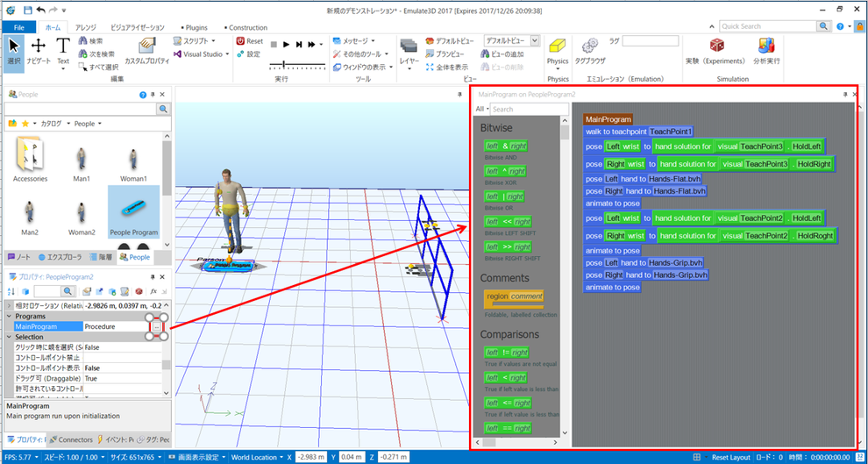Click the Quick Search input field

(768, 26)
